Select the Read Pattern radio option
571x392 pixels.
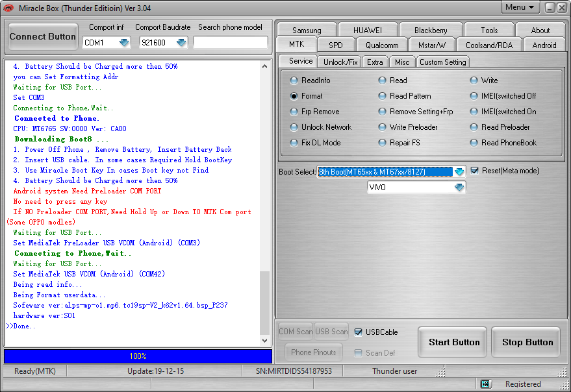tap(405, 96)
